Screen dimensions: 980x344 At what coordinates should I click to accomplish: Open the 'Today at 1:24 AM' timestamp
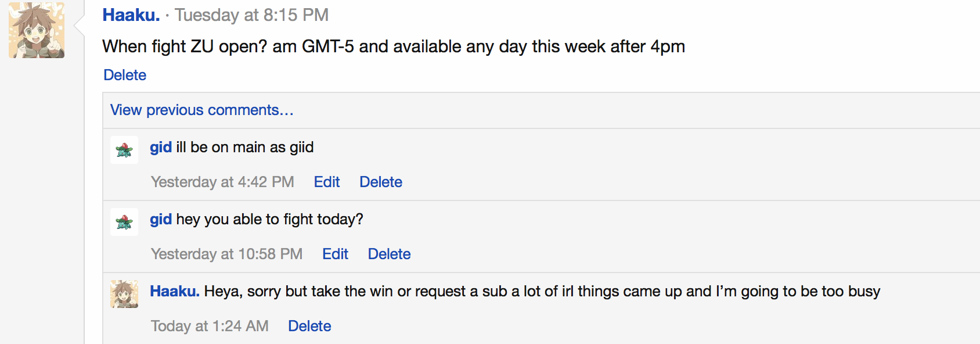point(210,326)
